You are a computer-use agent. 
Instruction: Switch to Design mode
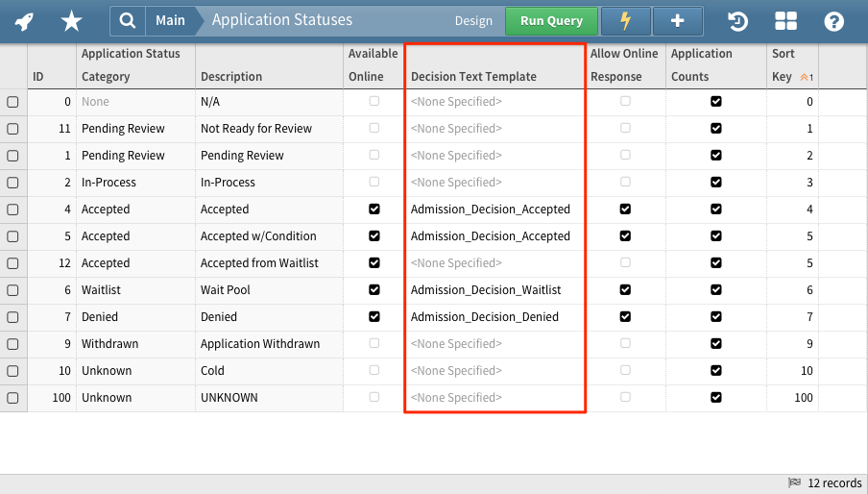473,21
